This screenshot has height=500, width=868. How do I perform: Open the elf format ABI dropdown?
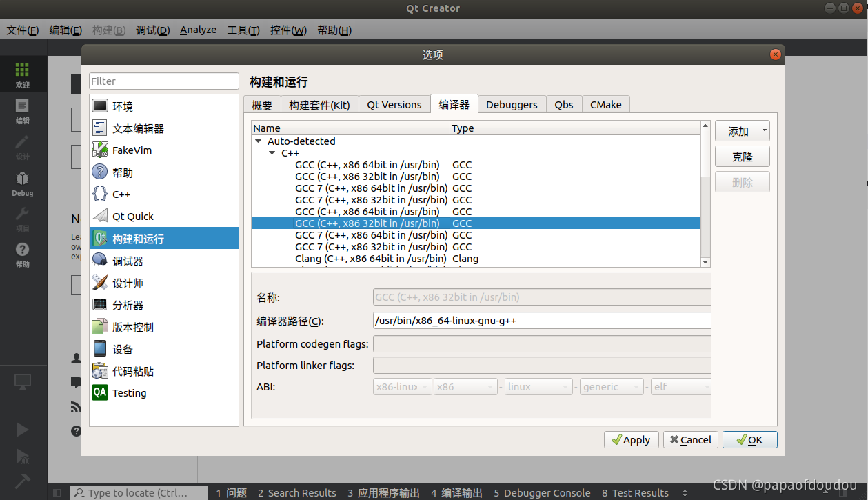point(680,387)
